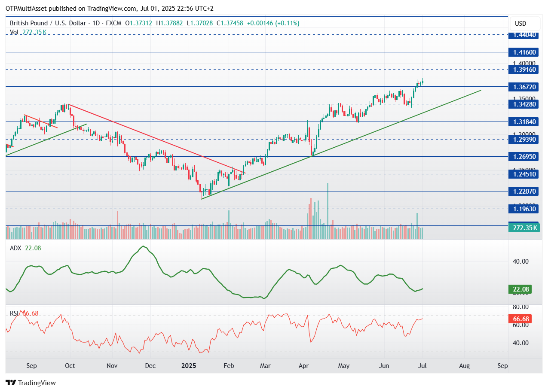Click the 1.39160 price level tag
Screen dimensions: 548x392
[x=524, y=69]
